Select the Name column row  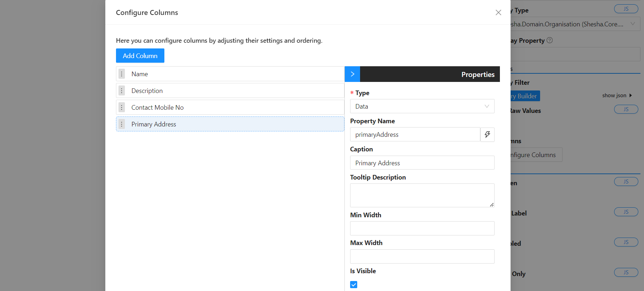[230, 74]
